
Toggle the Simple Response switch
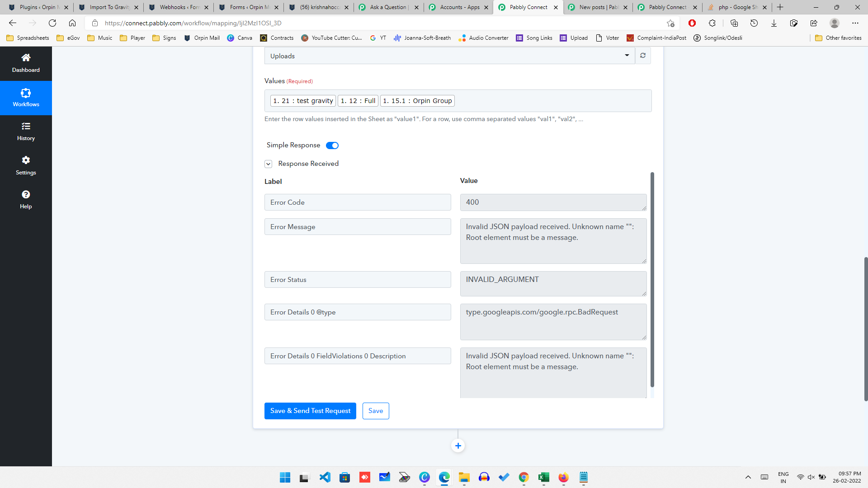point(332,145)
